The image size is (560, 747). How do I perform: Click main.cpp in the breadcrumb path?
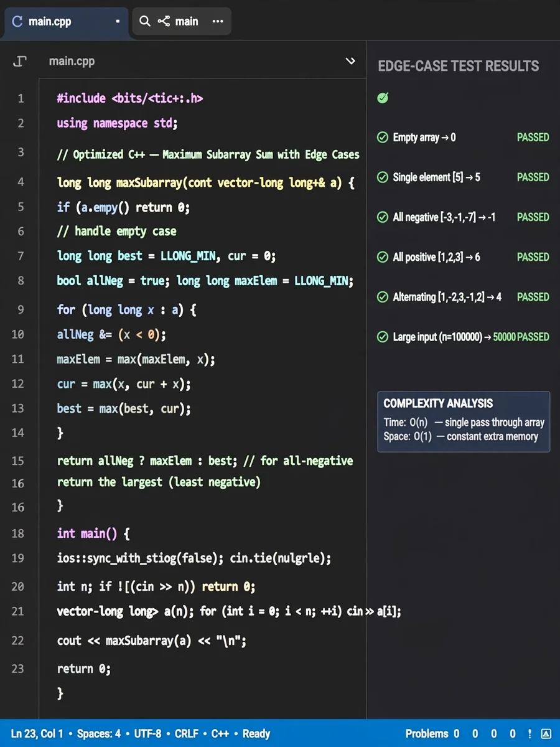pos(72,61)
